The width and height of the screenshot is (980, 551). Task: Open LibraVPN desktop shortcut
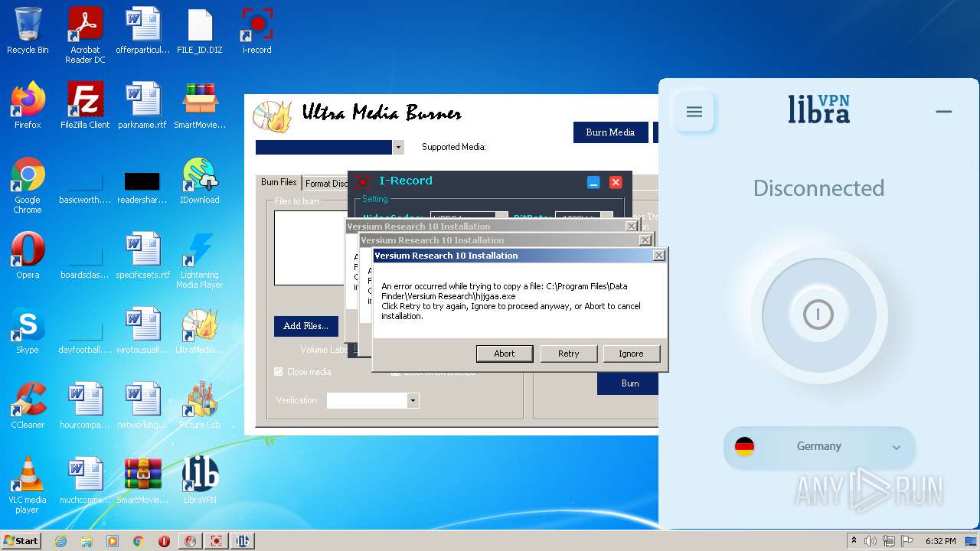[x=200, y=481]
